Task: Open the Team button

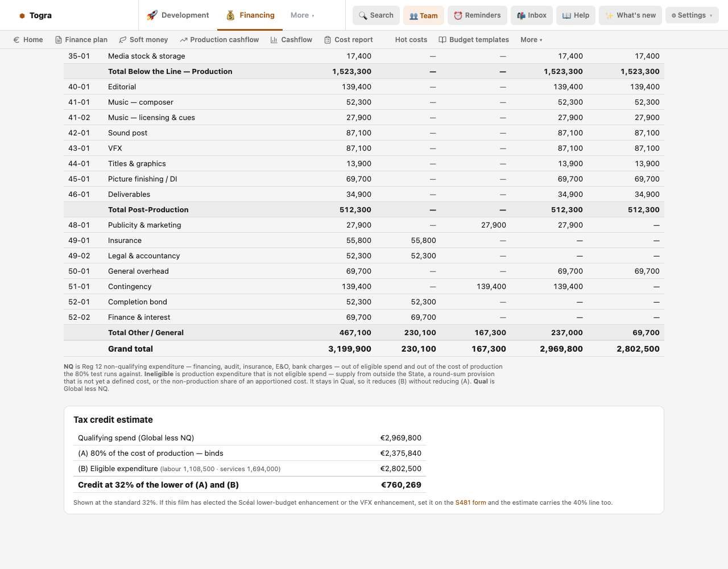Action: tap(424, 15)
